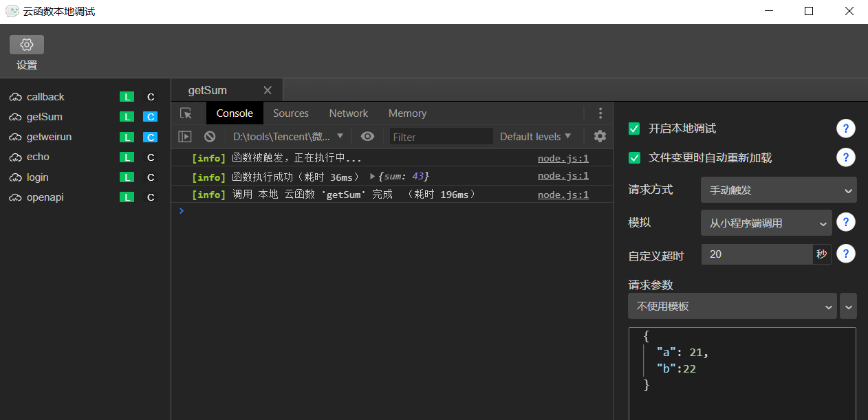Toggle the C badge for getweirun
The image size is (868, 420).
point(151,137)
